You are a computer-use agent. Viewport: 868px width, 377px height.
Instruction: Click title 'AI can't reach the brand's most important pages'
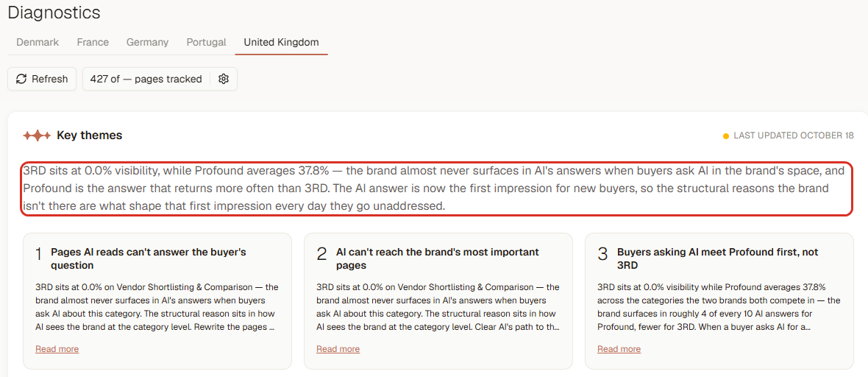point(438,259)
